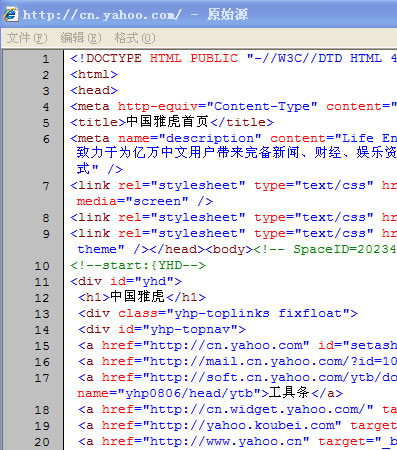Click the Internet Explorer icon in title bar
The width and height of the screenshot is (397, 450).
(x=11, y=14)
